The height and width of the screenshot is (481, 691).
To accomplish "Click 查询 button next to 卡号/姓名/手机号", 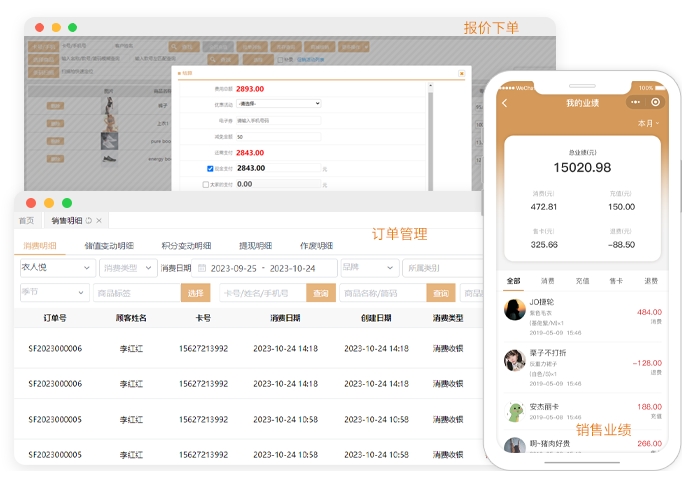I will tap(320, 293).
